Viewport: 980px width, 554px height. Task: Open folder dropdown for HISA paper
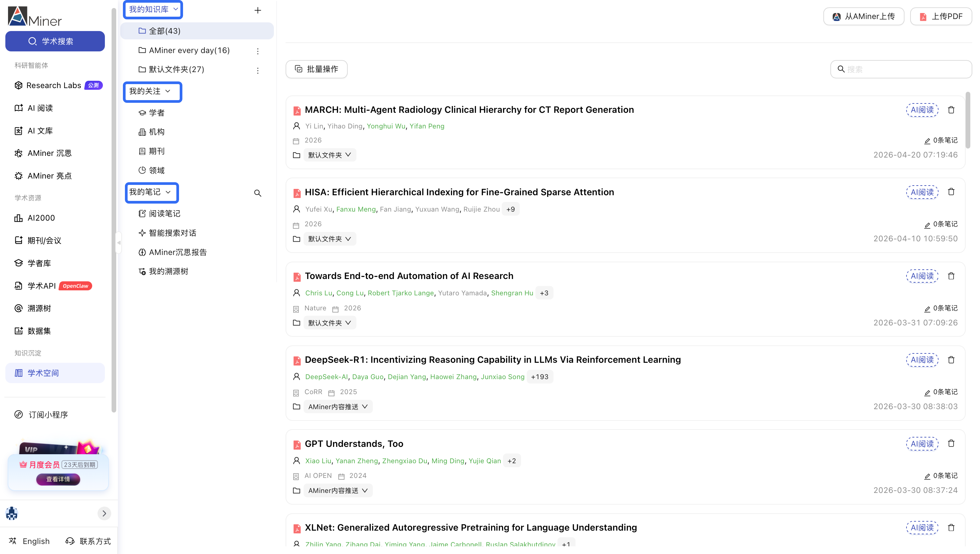(330, 239)
